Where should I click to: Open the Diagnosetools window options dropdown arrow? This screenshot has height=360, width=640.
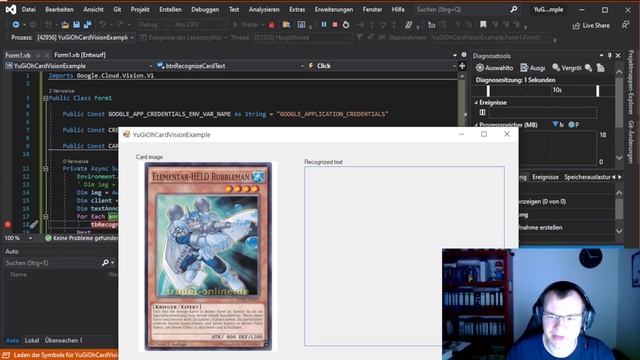601,56
